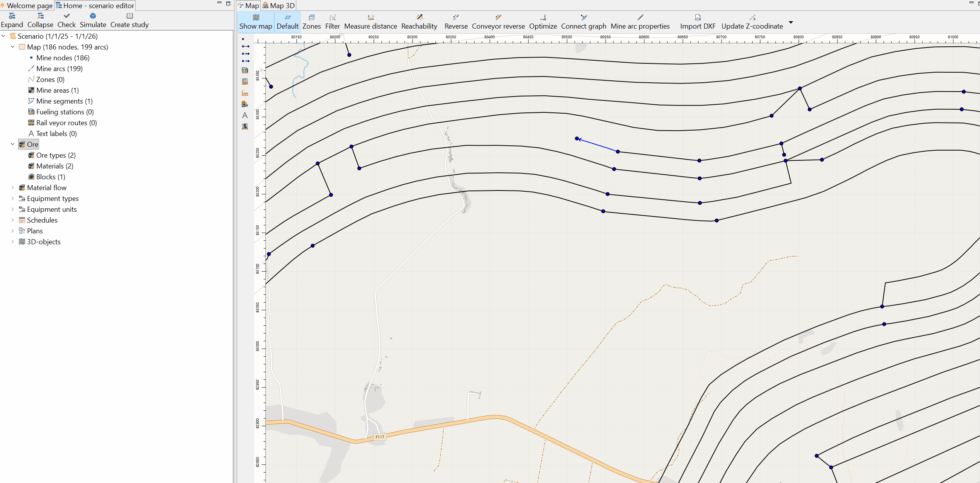Switch to Home - scenario editor tab
Viewport: 980px width, 483px height.
tap(95, 5)
